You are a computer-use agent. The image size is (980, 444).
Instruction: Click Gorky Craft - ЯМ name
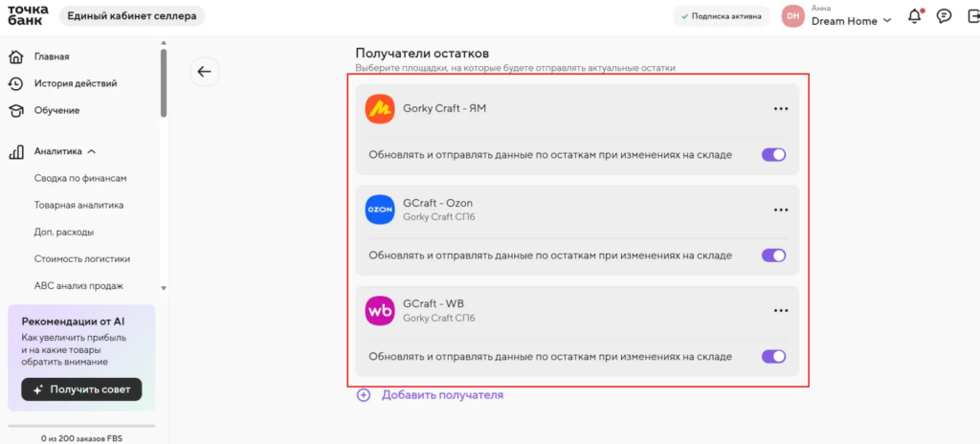[444, 109]
